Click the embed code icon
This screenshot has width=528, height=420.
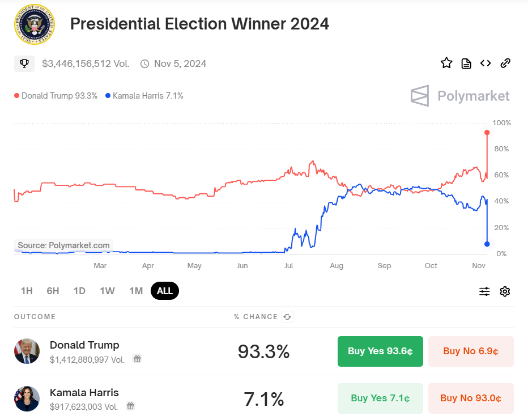[486, 63]
